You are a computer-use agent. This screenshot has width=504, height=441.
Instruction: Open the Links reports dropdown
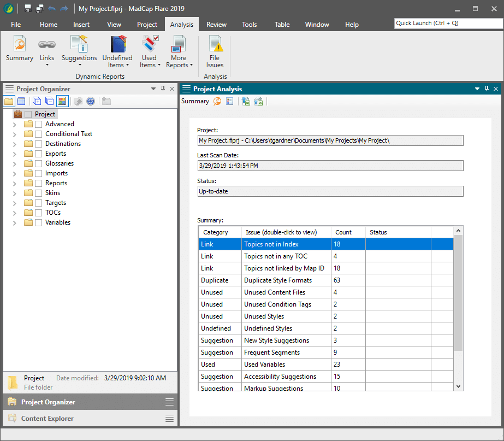[x=47, y=51]
